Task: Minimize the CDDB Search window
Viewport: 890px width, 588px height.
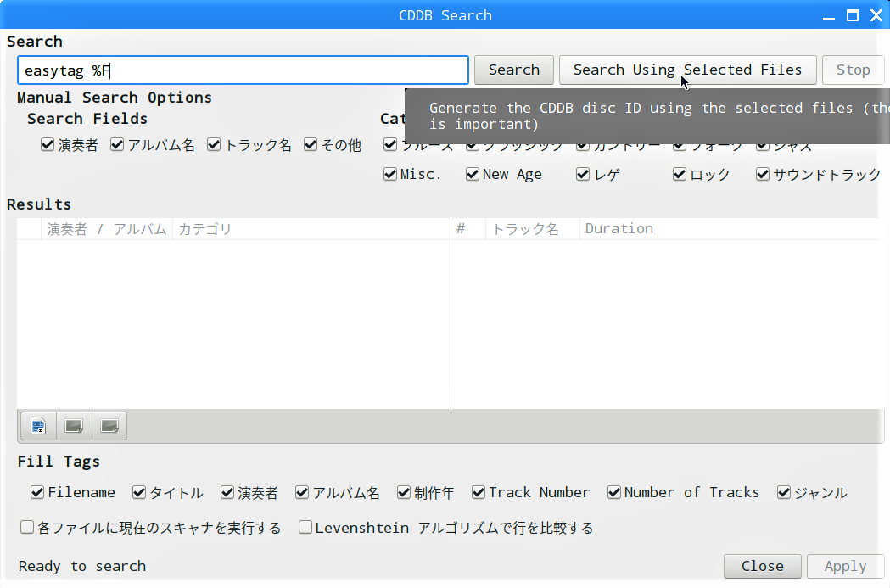Action: pos(829,16)
